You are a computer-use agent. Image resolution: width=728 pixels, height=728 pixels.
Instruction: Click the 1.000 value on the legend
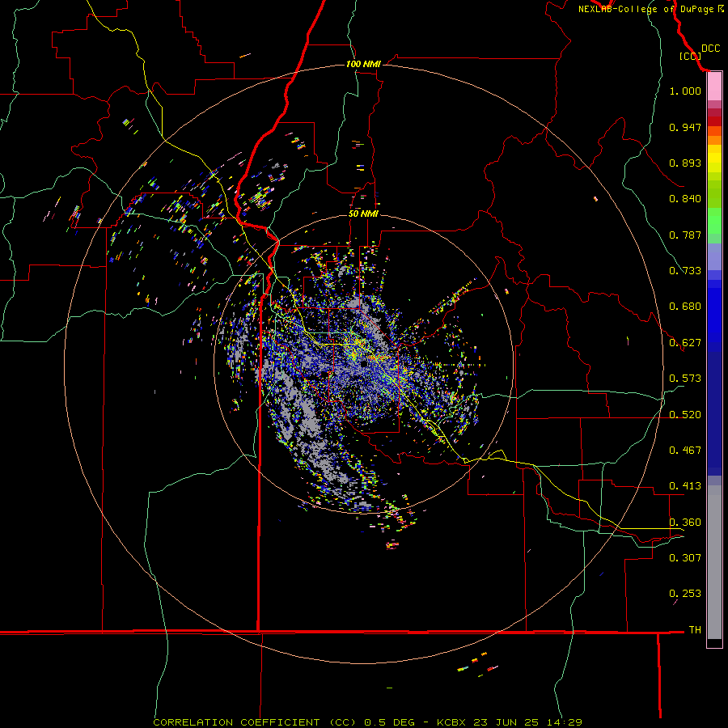pyautogui.click(x=685, y=91)
